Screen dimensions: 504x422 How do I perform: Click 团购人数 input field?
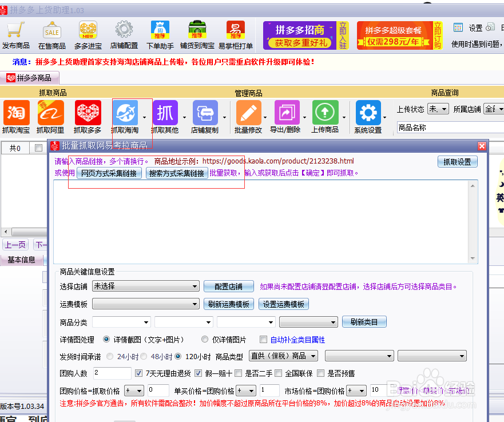tap(112, 373)
